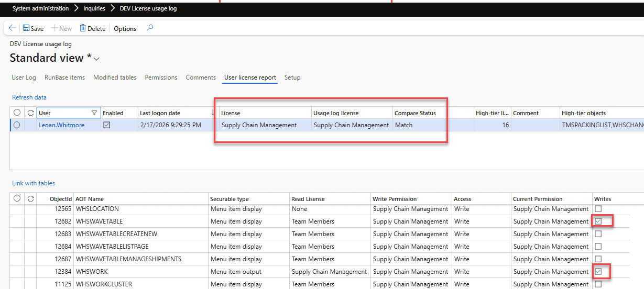The image size is (644, 289).
Task: Click the search magnifier icon in toolbar
Action: [x=150, y=28]
